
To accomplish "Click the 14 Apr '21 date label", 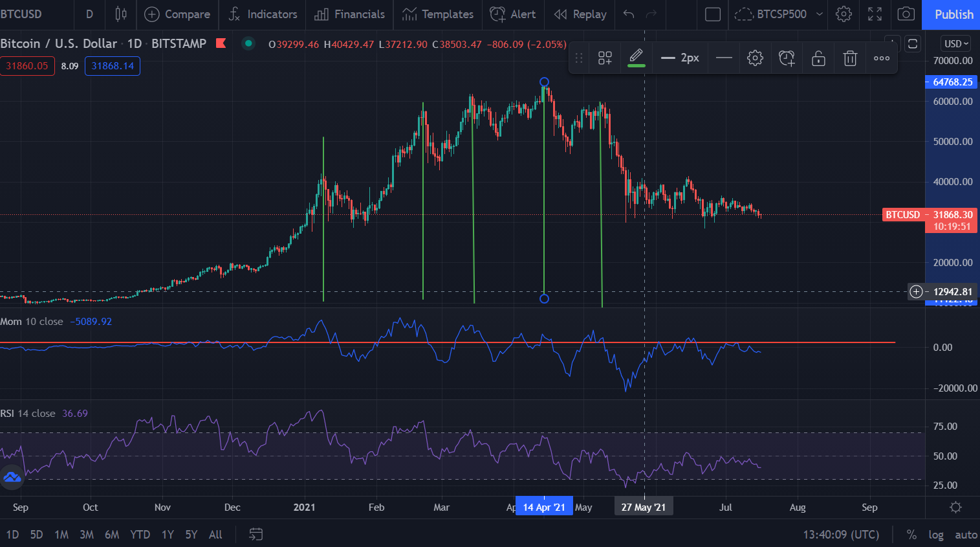I will point(544,507).
